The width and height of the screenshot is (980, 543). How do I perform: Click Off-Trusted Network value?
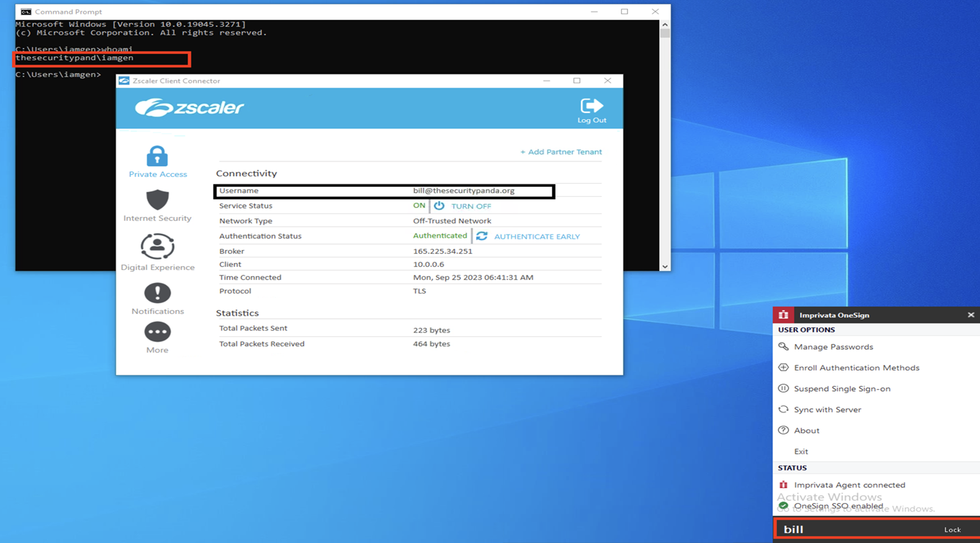tap(452, 221)
